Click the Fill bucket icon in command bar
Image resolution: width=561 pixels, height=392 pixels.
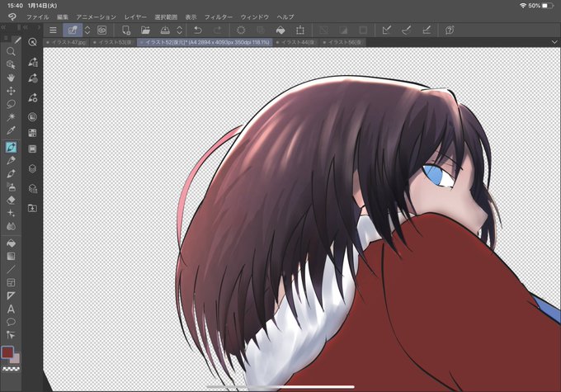pyautogui.click(x=280, y=31)
